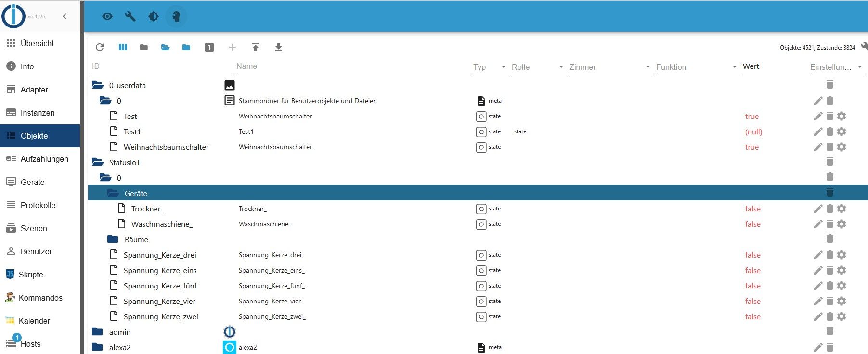Edit the Spannung_Kerze_zwei object
868x354 pixels.
[818, 316]
